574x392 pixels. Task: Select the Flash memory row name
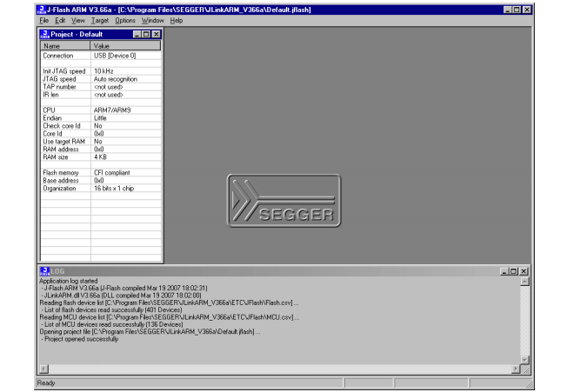pos(61,173)
